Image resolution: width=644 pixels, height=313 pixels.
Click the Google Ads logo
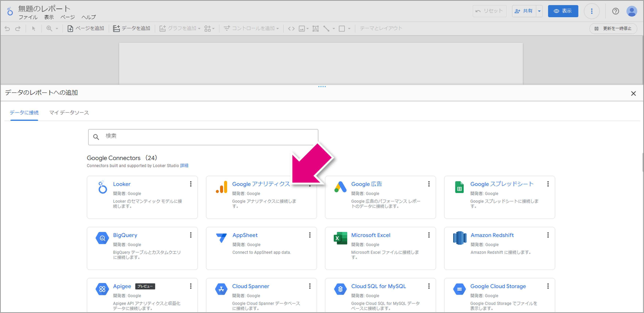pos(340,187)
